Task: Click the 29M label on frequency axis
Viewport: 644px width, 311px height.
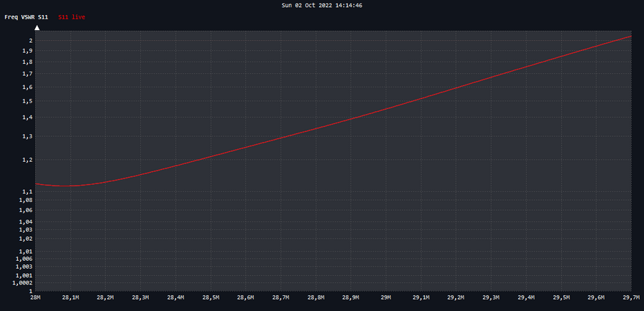Action: point(386,297)
